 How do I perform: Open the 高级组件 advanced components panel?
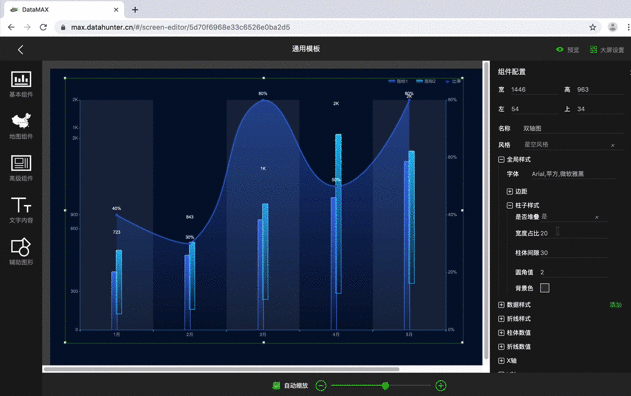[x=21, y=168]
